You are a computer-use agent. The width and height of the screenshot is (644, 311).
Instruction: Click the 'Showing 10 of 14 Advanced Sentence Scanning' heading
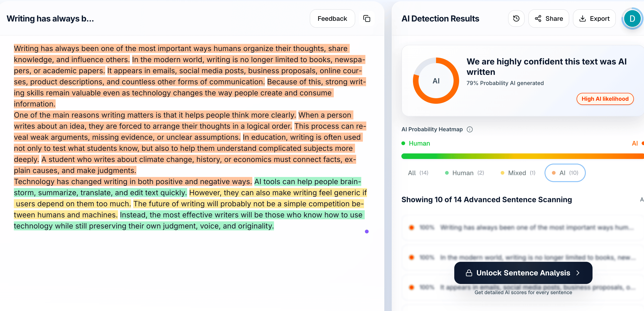(487, 200)
